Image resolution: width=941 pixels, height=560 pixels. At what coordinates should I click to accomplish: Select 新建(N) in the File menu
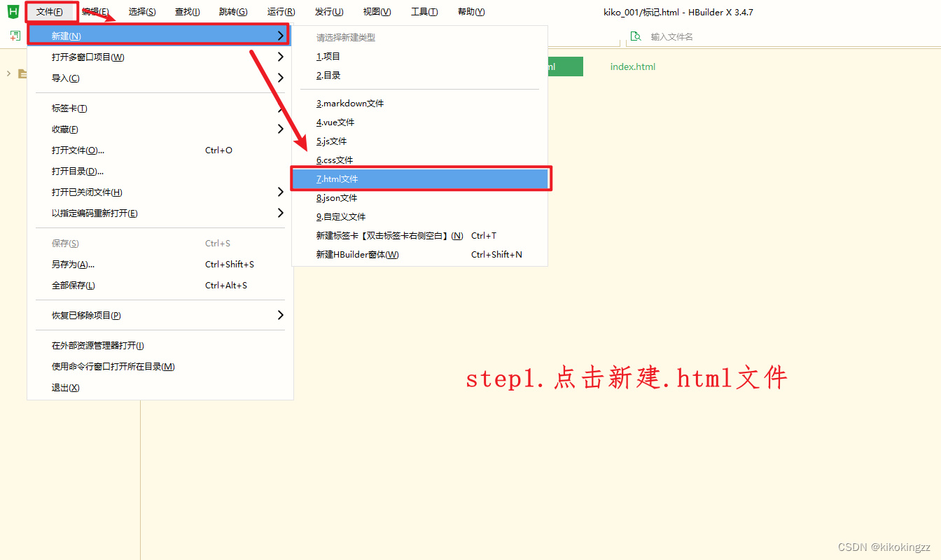tap(159, 36)
